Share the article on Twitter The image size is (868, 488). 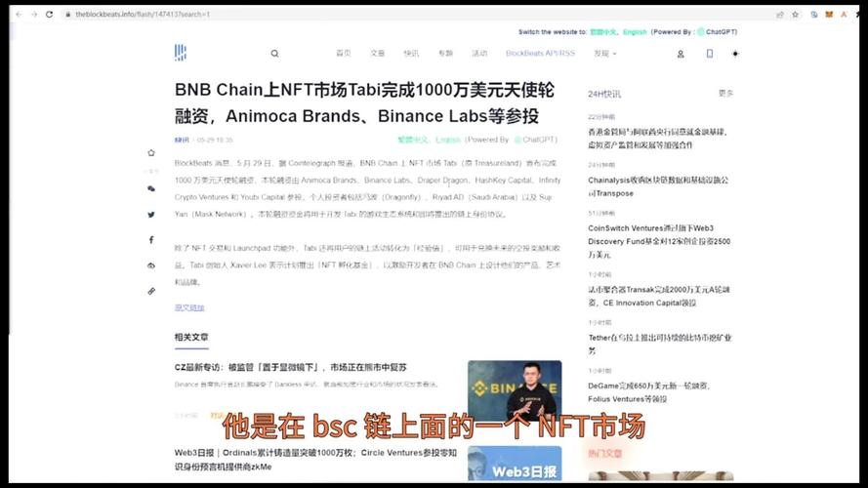coord(151,214)
